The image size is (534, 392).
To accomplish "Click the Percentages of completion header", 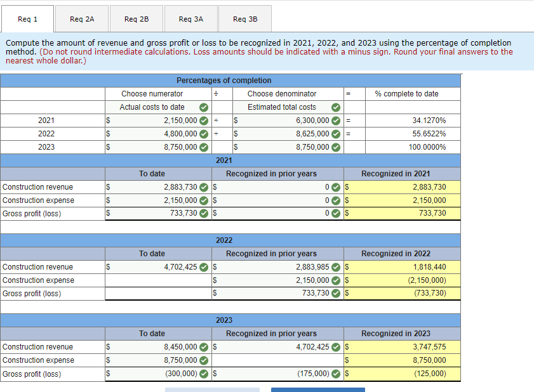I will (224, 81).
